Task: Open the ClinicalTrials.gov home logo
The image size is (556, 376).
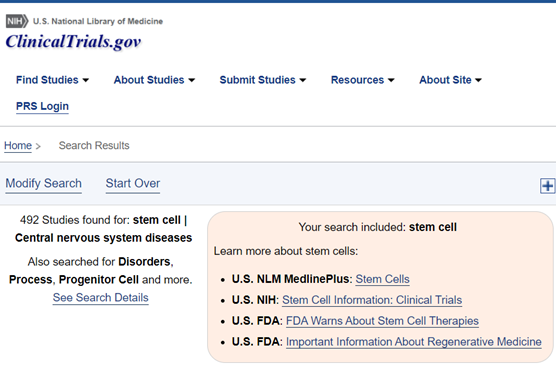Action: click(x=73, y=42)
